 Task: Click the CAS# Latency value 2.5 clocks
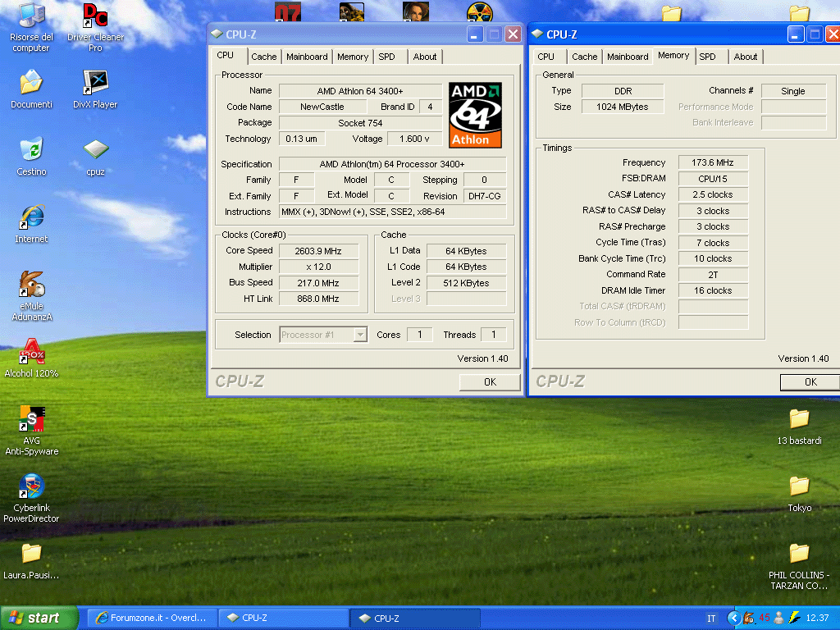click(x=713, y=194)
